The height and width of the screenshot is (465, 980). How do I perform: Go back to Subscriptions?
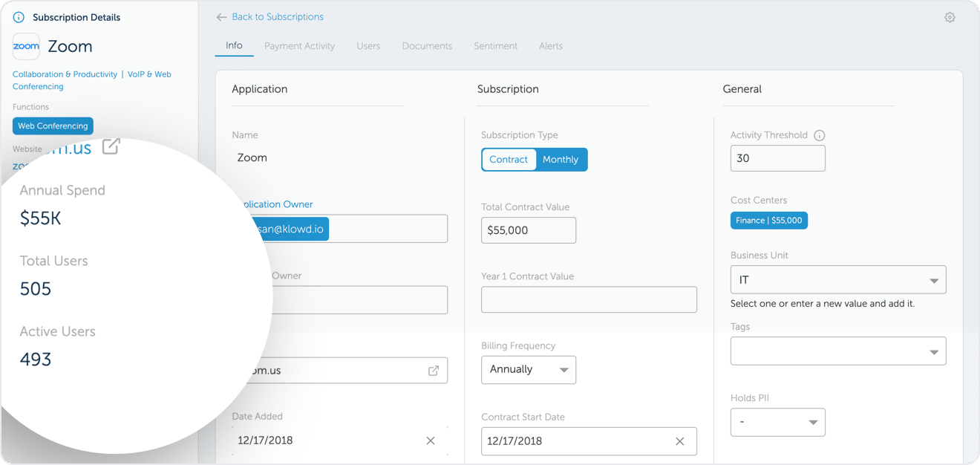278,17
